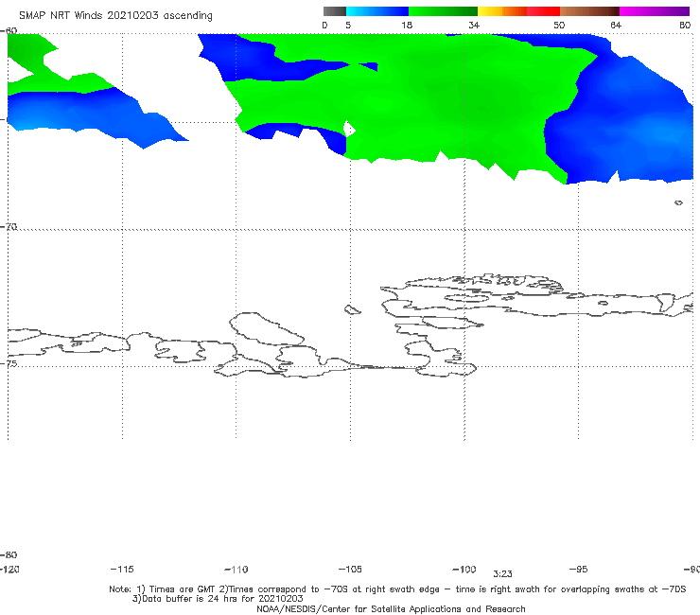This screenshot has height=615, width=700.
Task: Click the swath time label '3:23'
Action: click(502, 574)
